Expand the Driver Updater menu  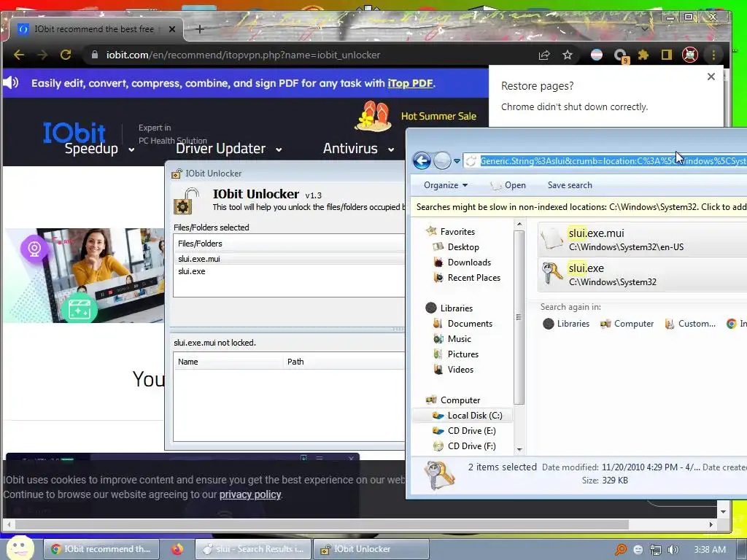228,149
